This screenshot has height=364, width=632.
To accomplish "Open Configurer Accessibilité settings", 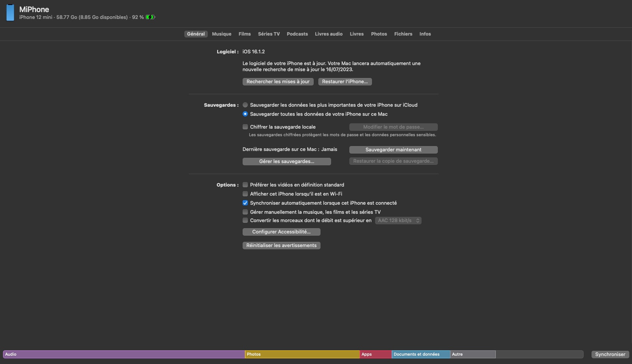I will pyautogui.click(x=282, y=232).
